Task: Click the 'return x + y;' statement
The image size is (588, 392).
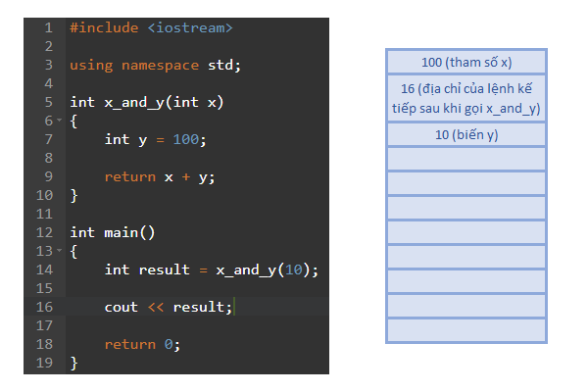Action: pyautogui.click(x=159, y=176)
